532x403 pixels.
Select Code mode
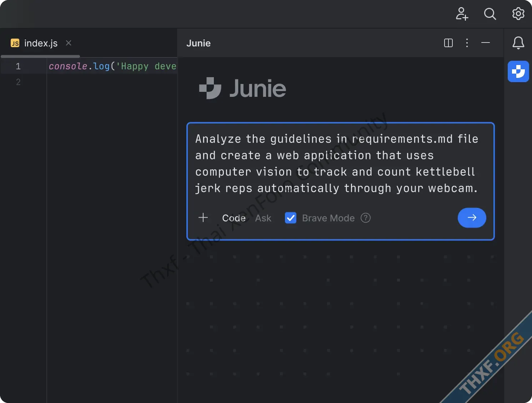pyautogui.click(x=234, y=218)
